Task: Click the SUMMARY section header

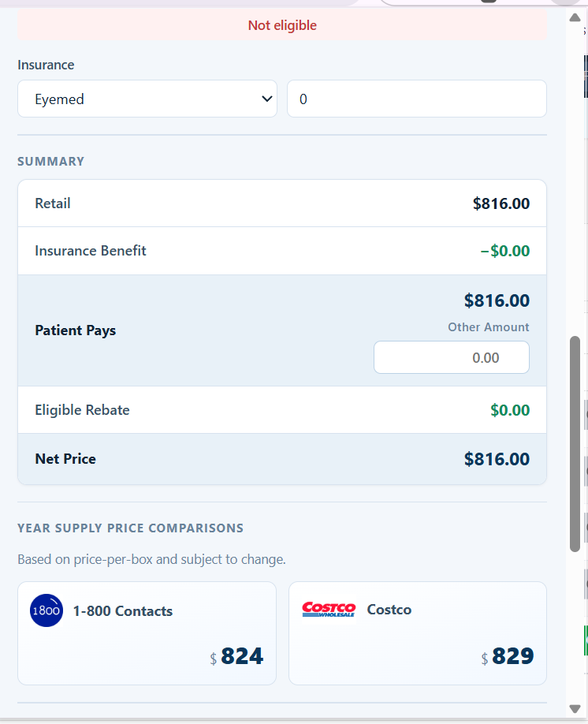Action: pos(50,161)
